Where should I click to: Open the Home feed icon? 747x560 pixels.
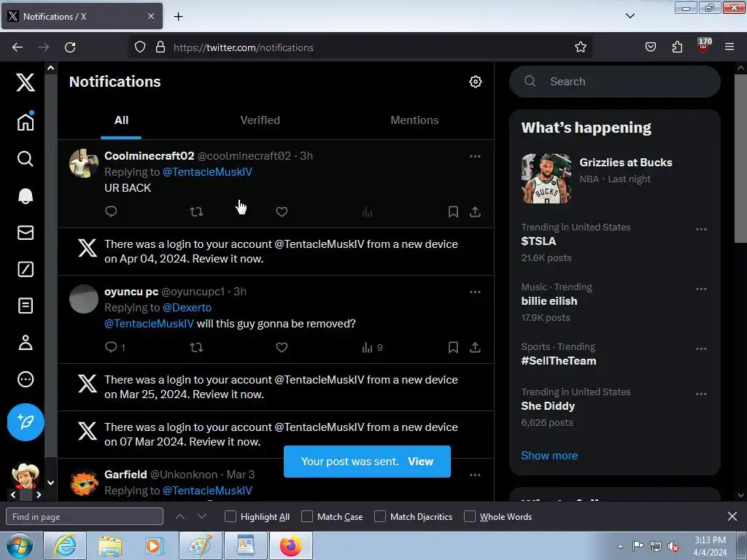point(26,121)
